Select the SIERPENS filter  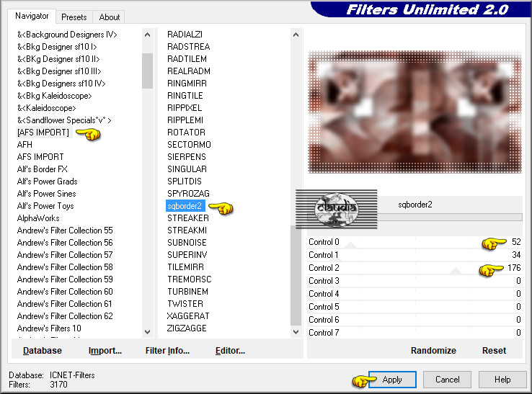coord(187,156)
